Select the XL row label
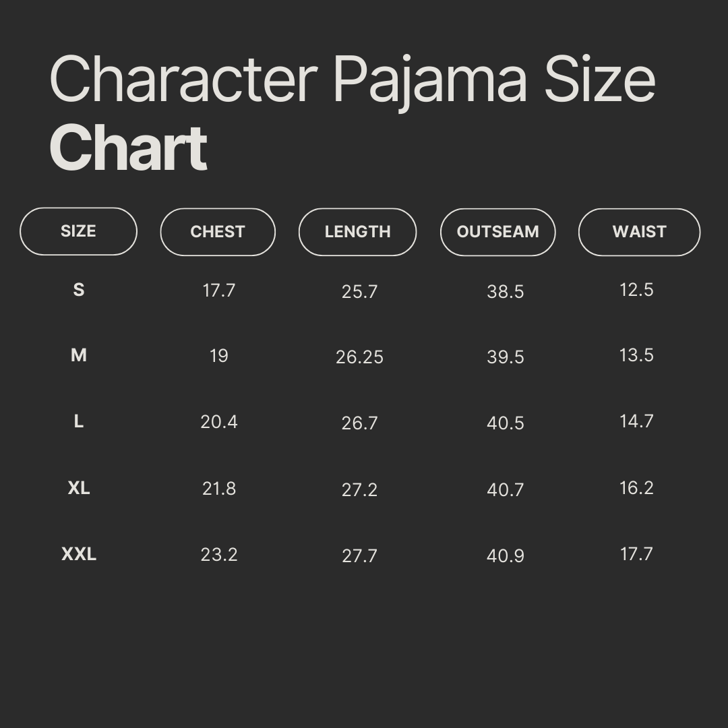 [x=79, y=488]
